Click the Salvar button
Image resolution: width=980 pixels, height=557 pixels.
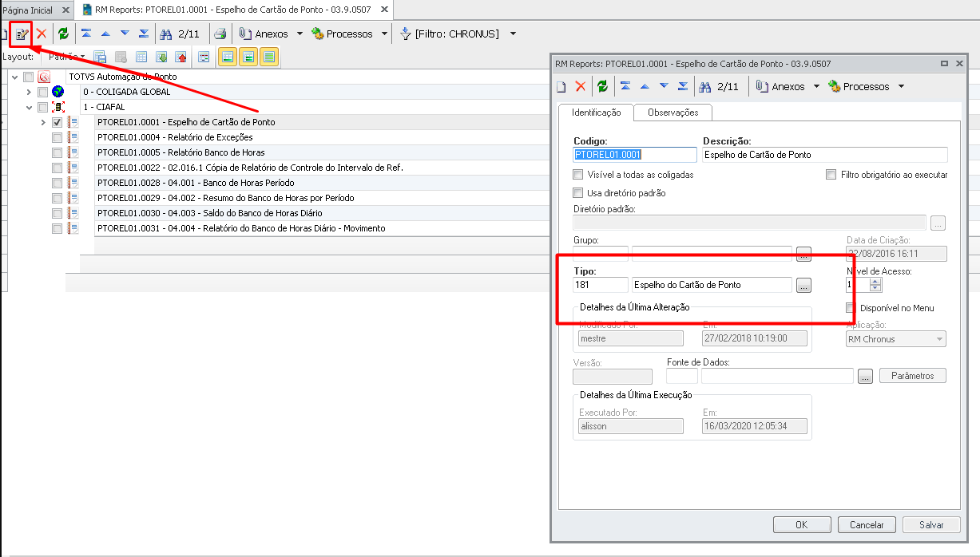click(931, 525)
